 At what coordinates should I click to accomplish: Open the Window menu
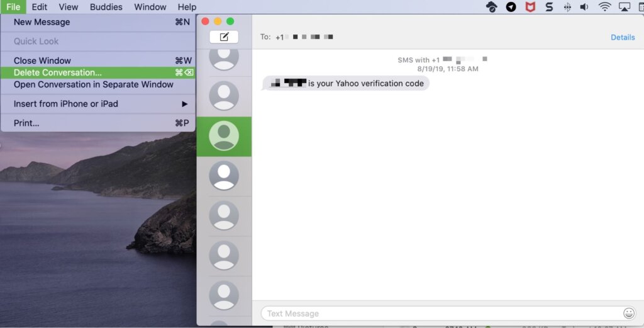pos(150,7)
